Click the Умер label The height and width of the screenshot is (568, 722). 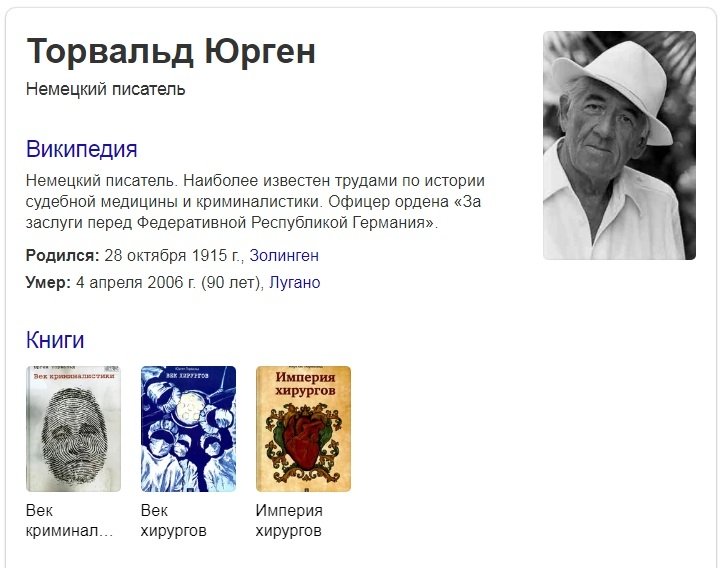pos(48,282)
